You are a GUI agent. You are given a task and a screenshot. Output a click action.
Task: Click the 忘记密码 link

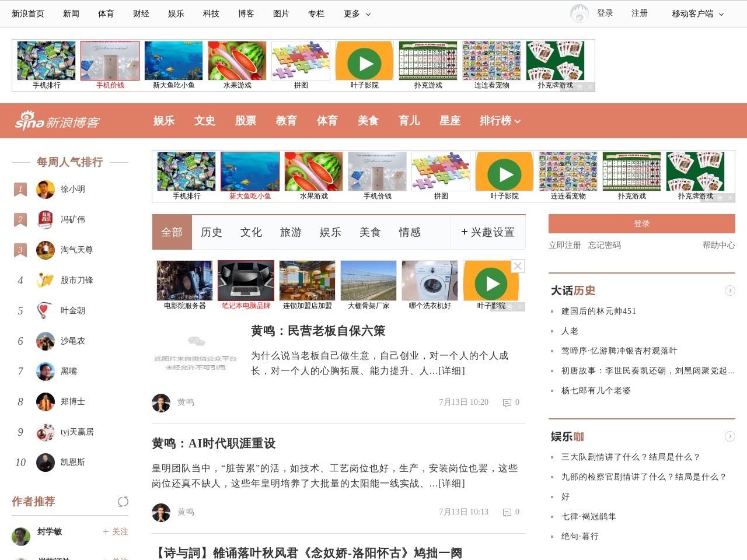pyautogui.click(x=605, y=246)
